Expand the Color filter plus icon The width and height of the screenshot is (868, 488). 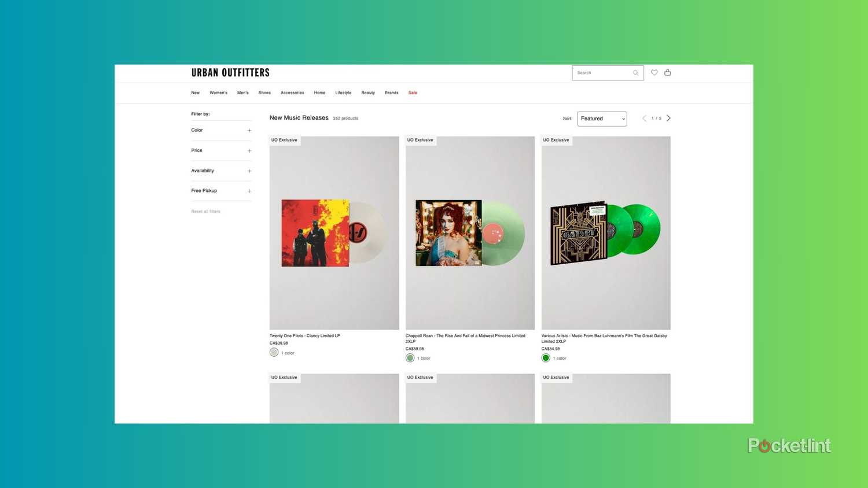[x=249, y=130]
